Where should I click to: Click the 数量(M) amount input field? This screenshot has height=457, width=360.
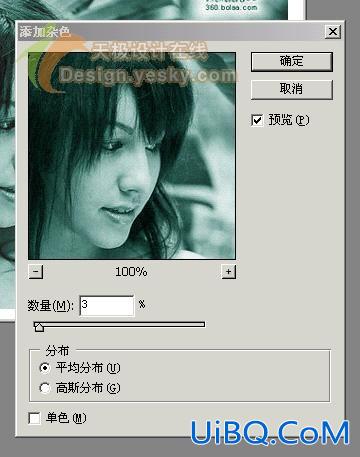click(107, 305)
